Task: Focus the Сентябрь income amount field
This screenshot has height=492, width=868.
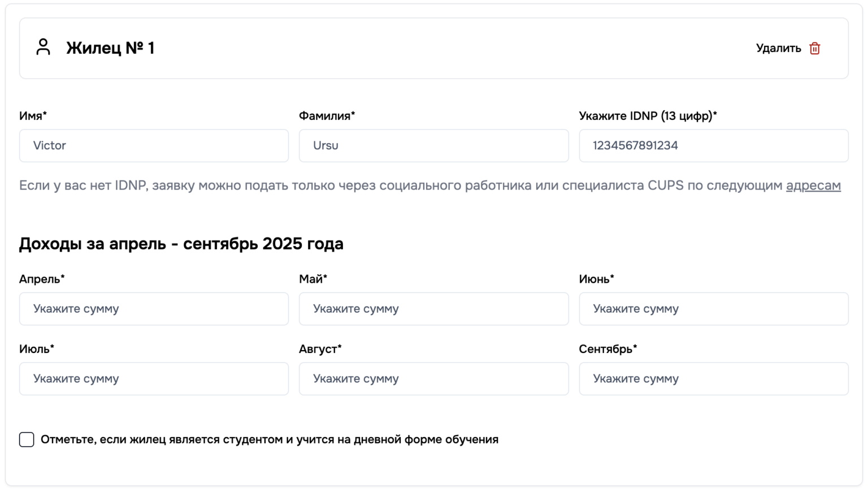Action: (x=713, y=379)
